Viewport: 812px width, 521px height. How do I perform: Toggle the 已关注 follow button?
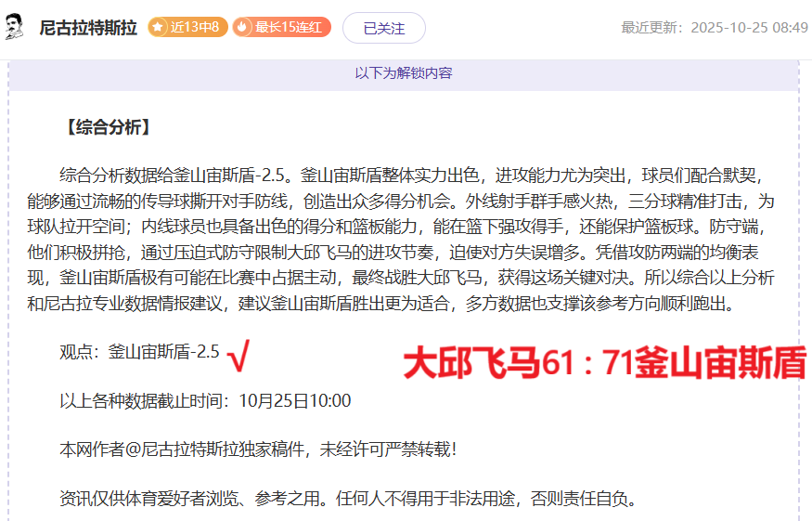[x=383, y=28]
